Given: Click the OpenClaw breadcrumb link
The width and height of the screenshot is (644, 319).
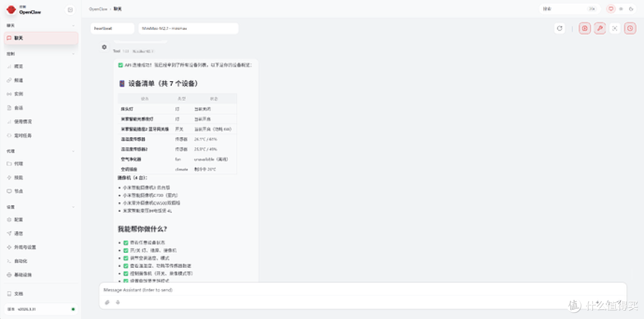Looking at the screenshot, I should coord(98,8).
